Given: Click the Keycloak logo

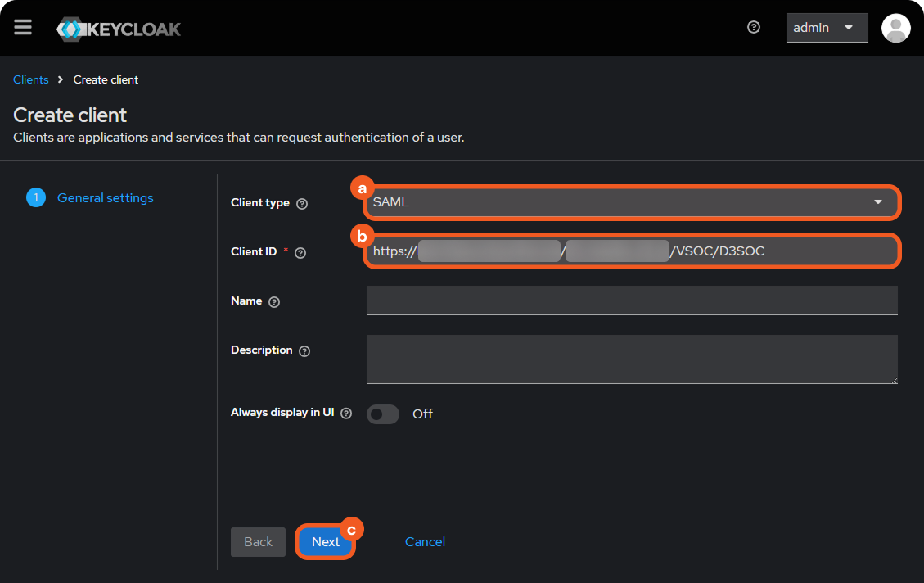Looking at the screenshot, I should pyautogui.click(x=119, y=29).
